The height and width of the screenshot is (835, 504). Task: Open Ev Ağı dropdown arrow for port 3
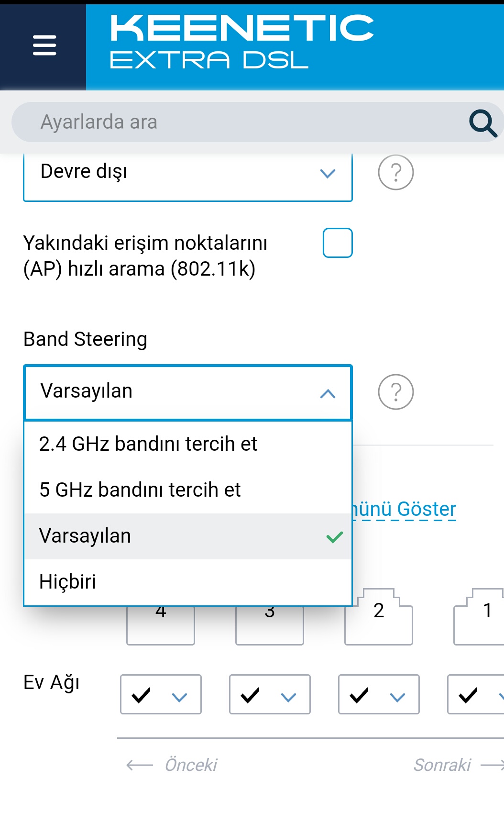pos(288,698)
